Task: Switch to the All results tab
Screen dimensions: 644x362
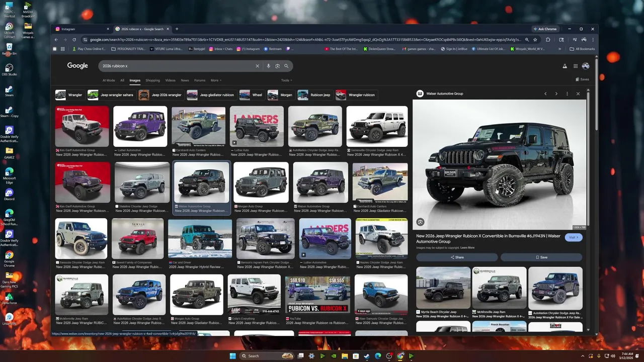Action: (122, 80)
